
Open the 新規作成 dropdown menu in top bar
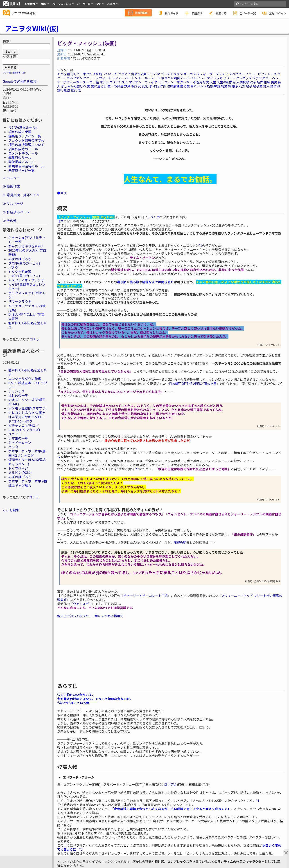coord(31,4)
